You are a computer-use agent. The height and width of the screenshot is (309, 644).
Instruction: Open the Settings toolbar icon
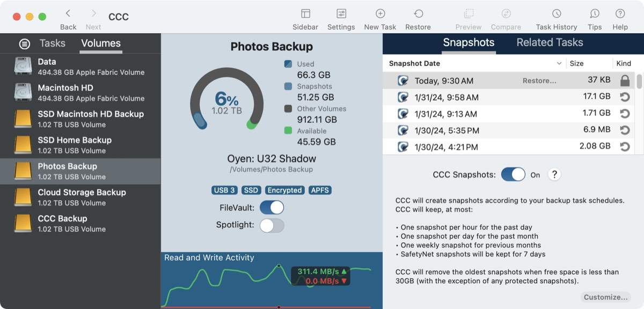pyautogui.click(x=341, y=14)
